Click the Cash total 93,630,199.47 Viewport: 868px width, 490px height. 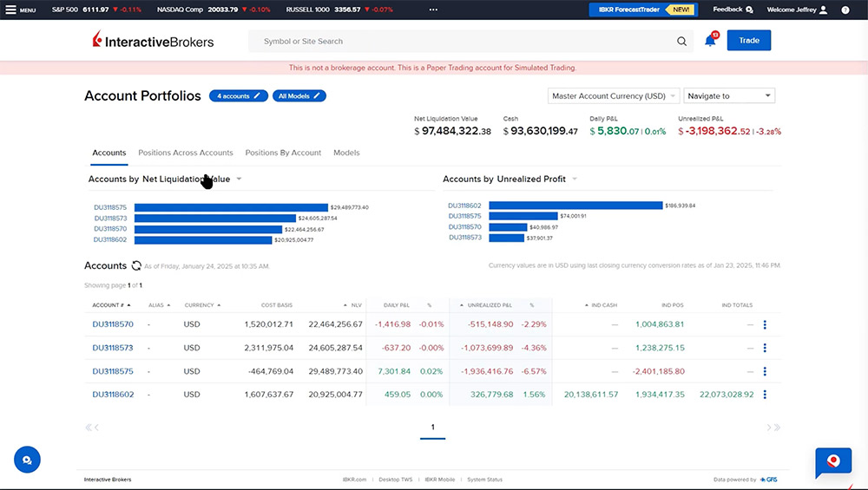click(540, 131)
